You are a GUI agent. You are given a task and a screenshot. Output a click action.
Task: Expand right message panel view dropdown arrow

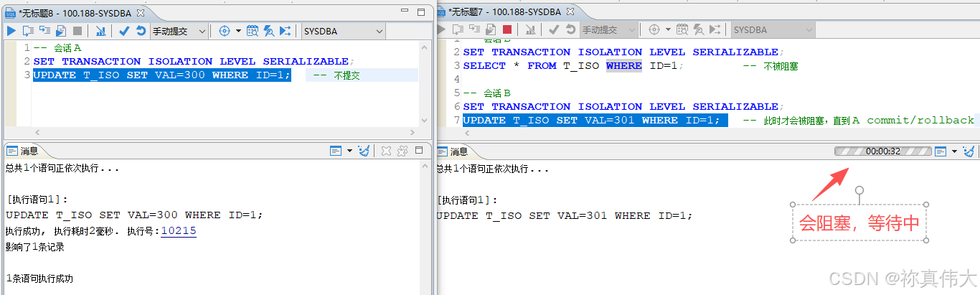[x=954, y=151]
